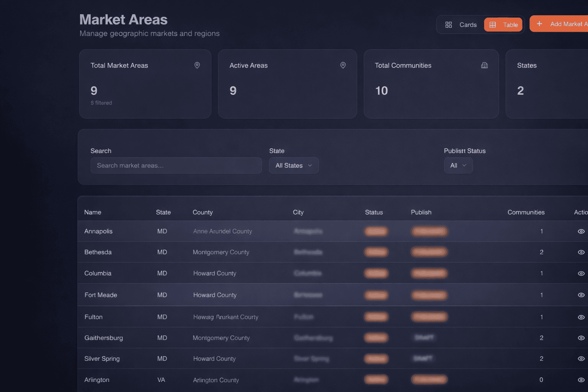
Task: Switch to Table view
Action: point(503,24)
